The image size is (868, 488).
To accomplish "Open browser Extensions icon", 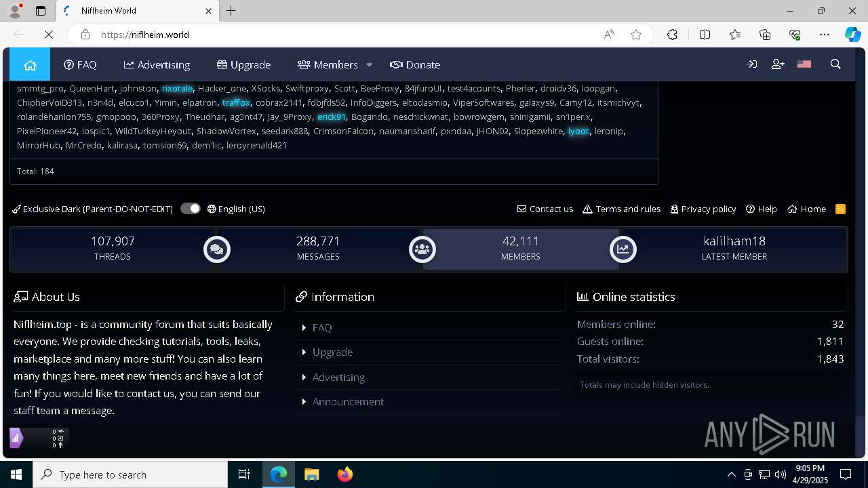I will click(x=672, y=35).
